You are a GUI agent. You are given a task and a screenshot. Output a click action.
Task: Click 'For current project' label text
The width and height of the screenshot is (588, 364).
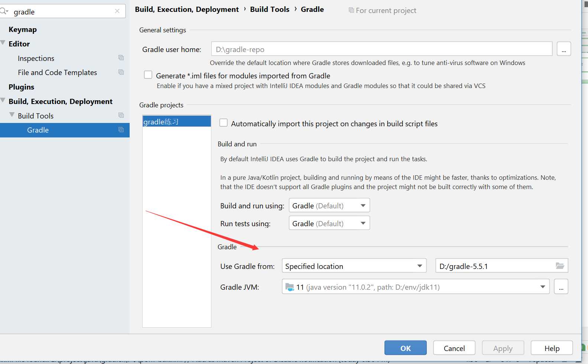point(386,10)
